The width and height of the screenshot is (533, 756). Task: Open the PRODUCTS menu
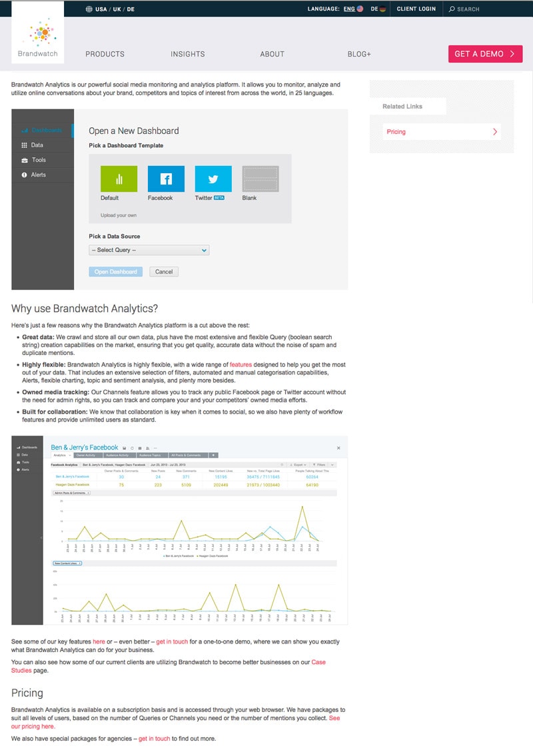coord(105,54)
